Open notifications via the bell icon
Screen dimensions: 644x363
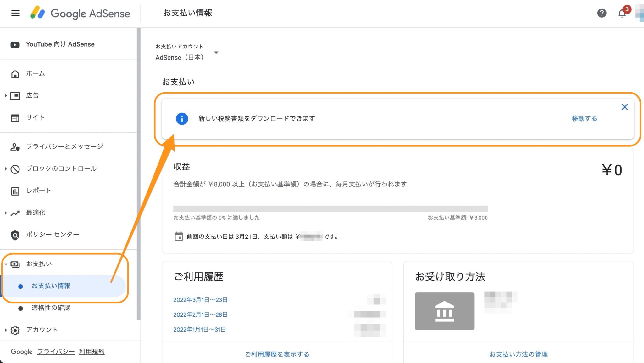[x=622, y=13]
